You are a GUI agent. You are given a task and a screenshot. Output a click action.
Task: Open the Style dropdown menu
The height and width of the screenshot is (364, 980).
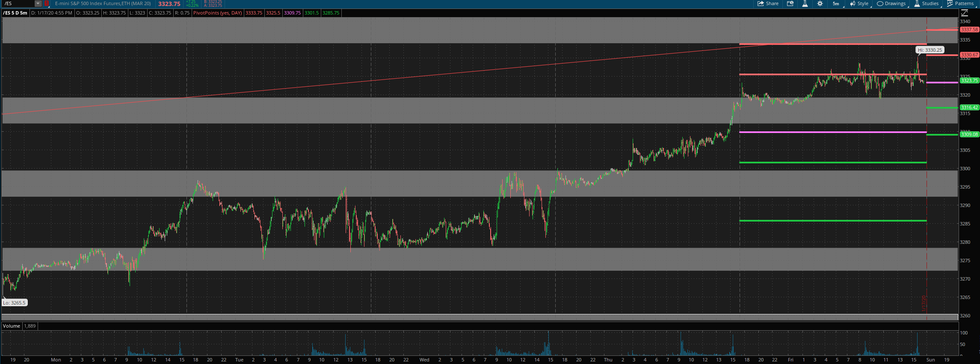click(859, 3)
